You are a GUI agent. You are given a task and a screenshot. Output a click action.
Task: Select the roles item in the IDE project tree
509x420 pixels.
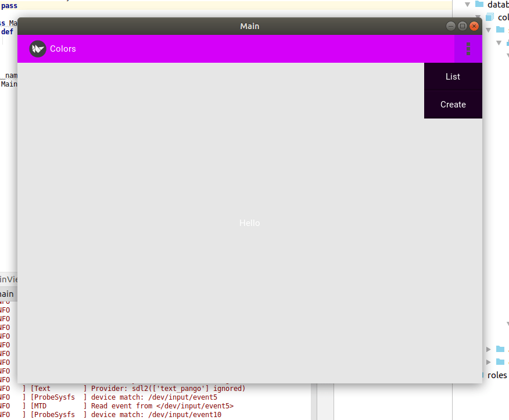pos(497,375)
